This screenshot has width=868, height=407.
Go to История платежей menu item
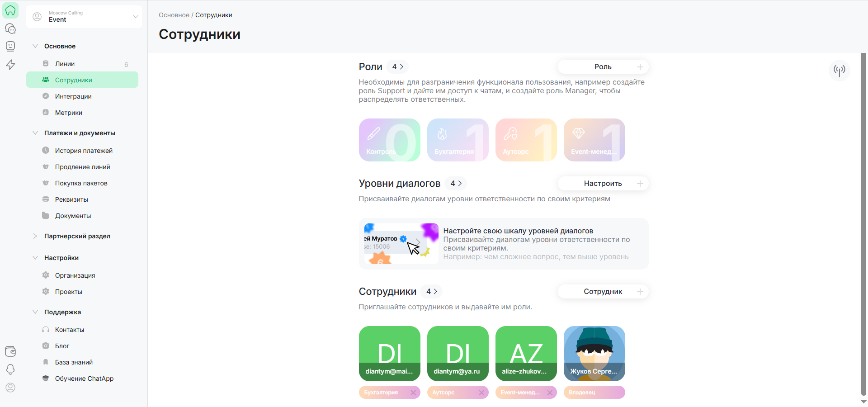(x=84, y=151)
